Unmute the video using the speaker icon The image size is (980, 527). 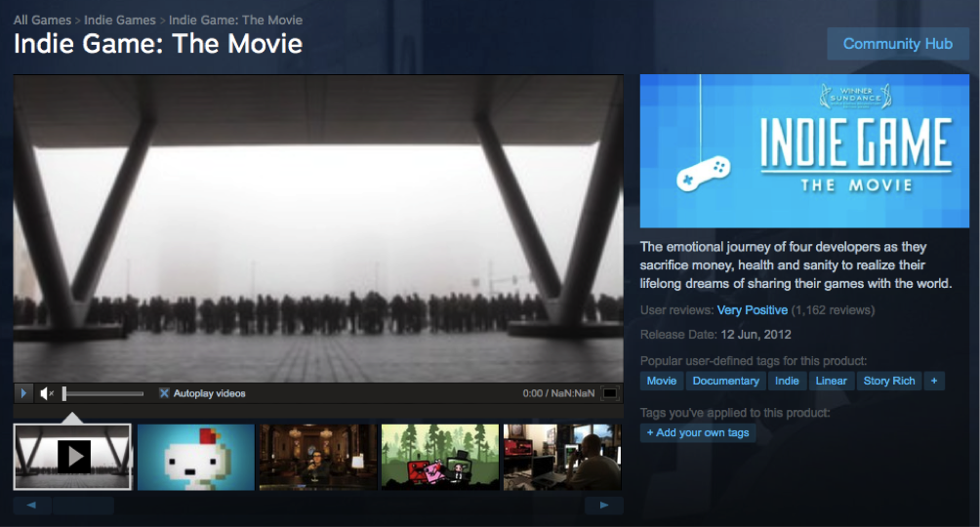tap(47, 393)
